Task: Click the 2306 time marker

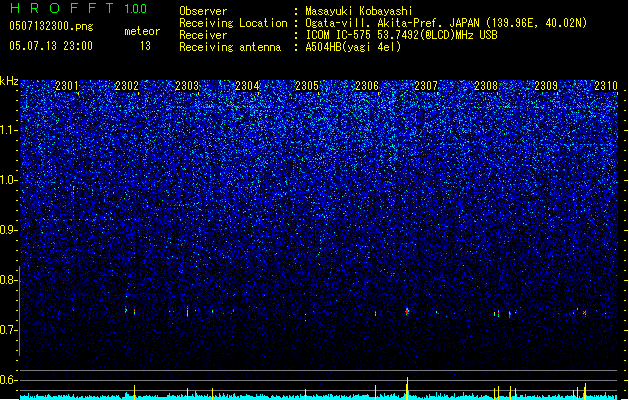Action: coord(367,86)
